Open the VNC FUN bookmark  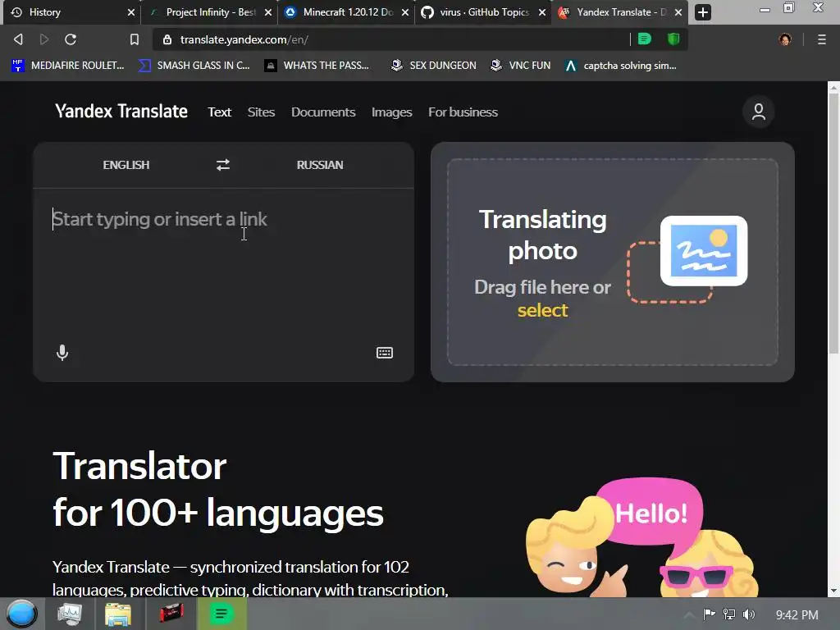pos(521,66)
